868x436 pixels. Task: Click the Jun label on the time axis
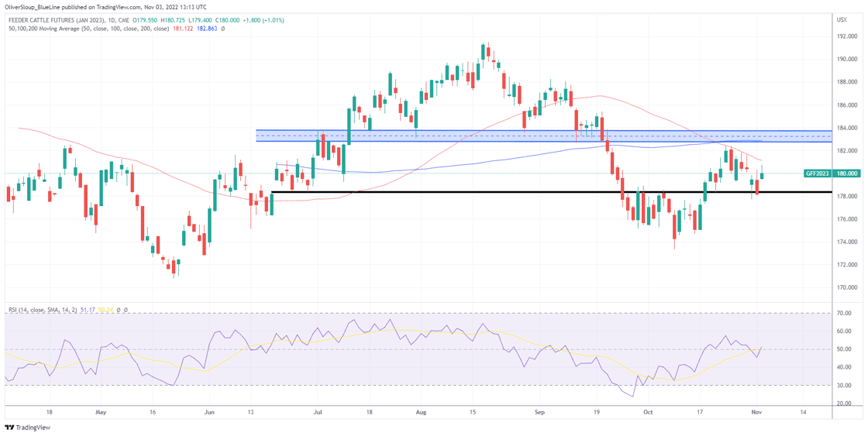point(209,412)
